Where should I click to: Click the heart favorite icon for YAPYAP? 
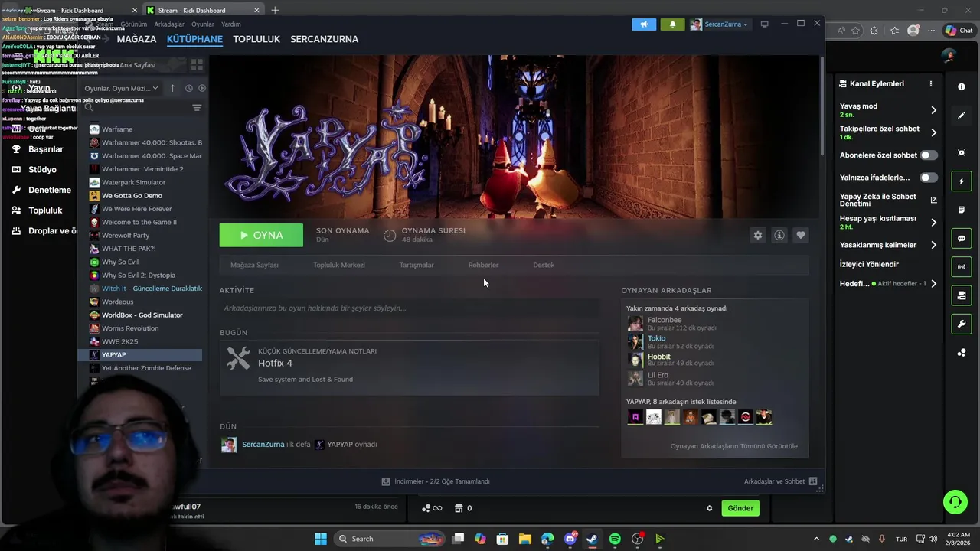click(x=801, y=235)
